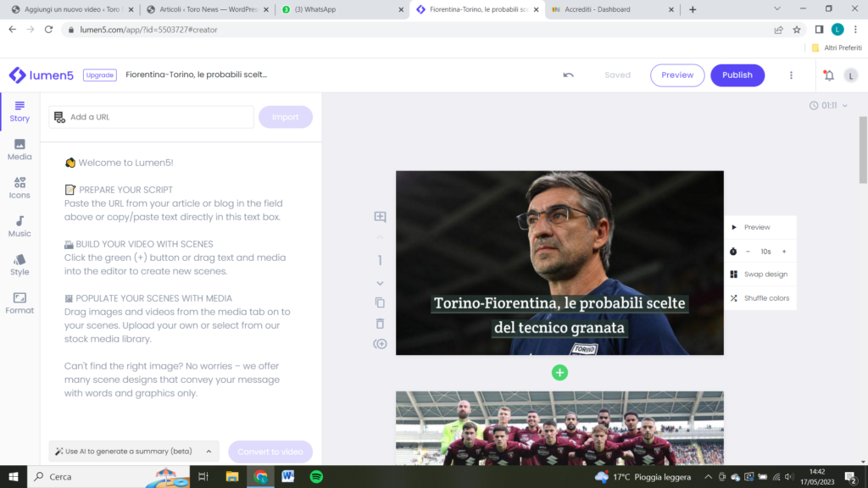Open the Icons panel in sidebar
The height and width of the screenshot is (488, 868).
pyautogui.click(x=19, y=187)
